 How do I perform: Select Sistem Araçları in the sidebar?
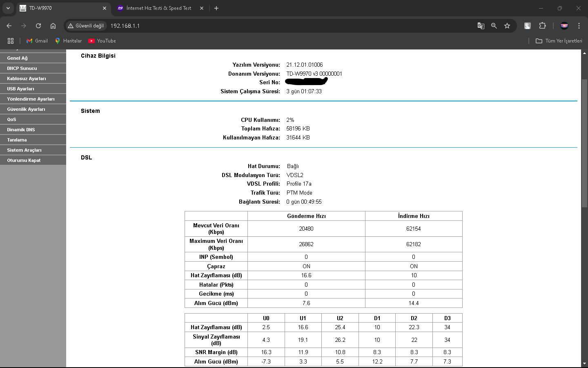coord(33,150)
